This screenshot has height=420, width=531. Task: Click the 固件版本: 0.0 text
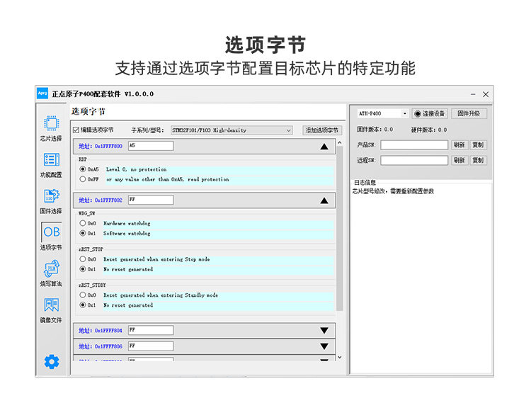(375, 130)
